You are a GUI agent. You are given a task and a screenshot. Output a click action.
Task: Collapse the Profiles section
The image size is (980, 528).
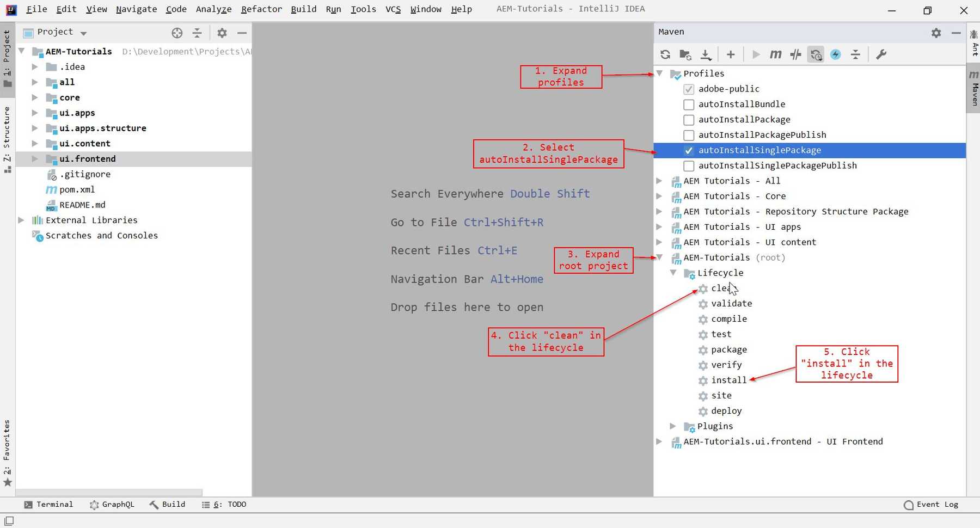pyautogui.click(x=659, y=73)
